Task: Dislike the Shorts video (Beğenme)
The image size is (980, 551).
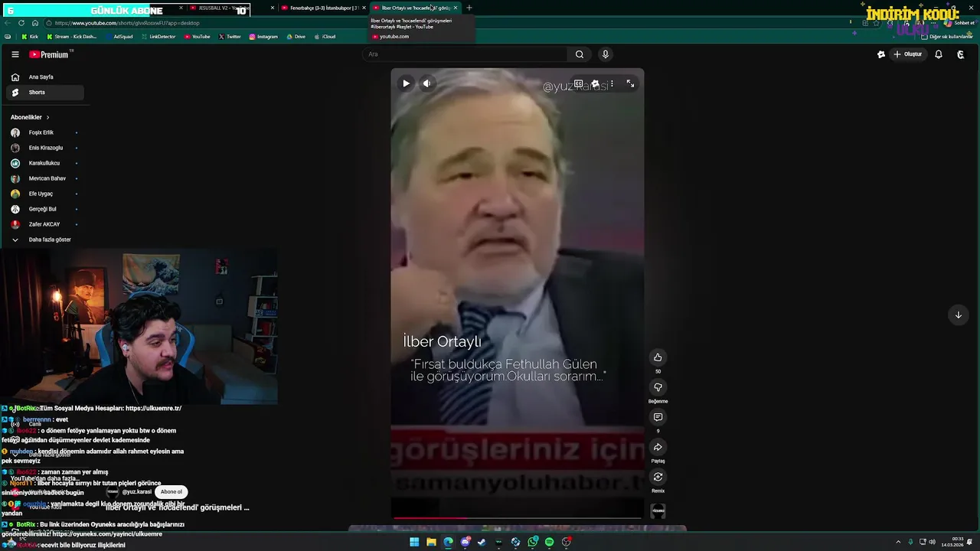Action: pos(658,387)
